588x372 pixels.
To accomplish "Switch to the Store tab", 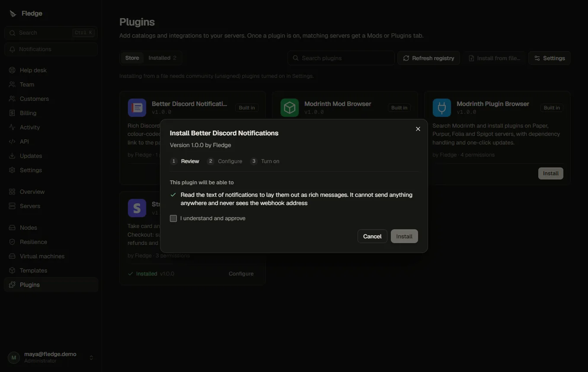I will tap(132, 58).
